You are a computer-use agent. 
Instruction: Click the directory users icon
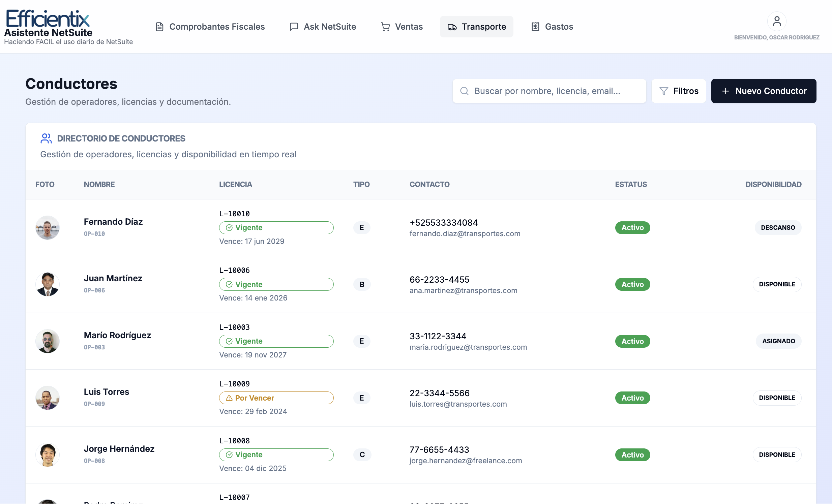(x=46, y=138)
